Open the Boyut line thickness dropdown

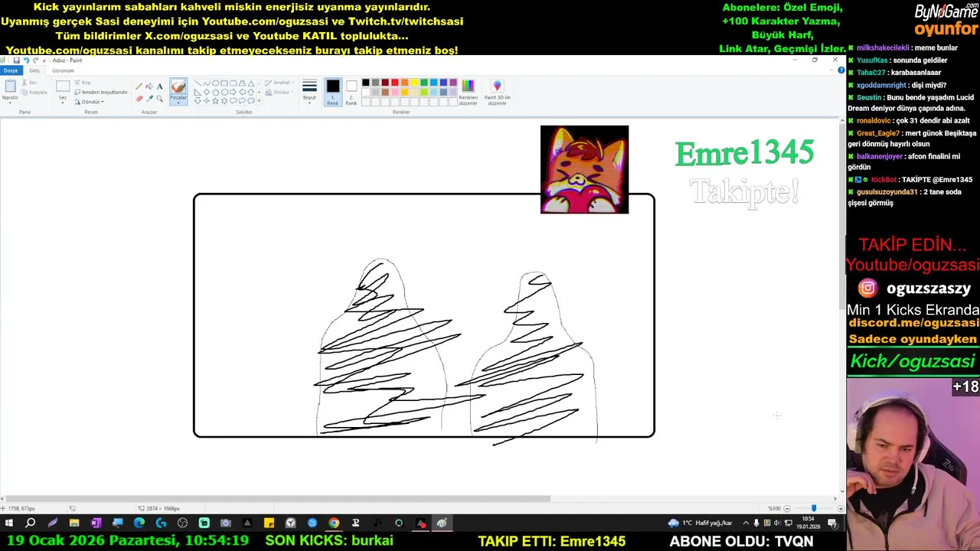pos(309,92)
